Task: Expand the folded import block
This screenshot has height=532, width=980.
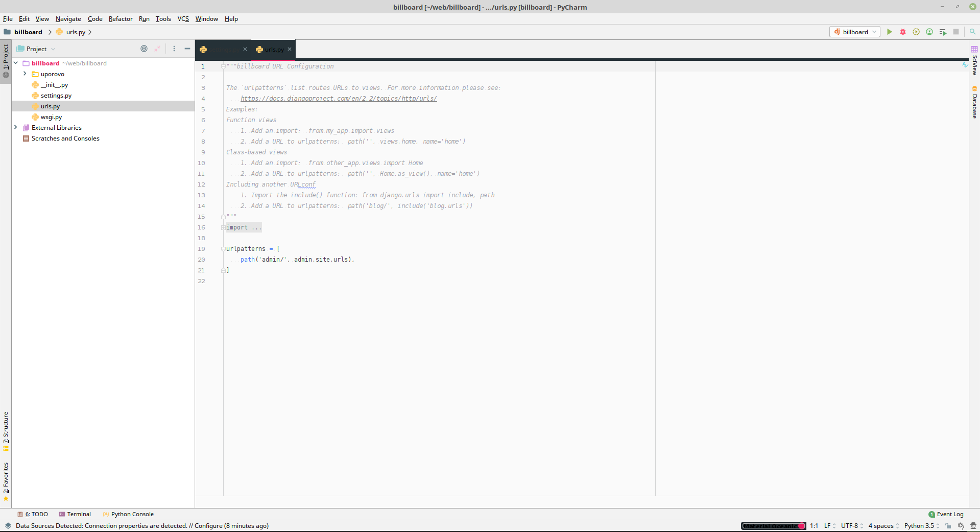Action: coord(223,227)
